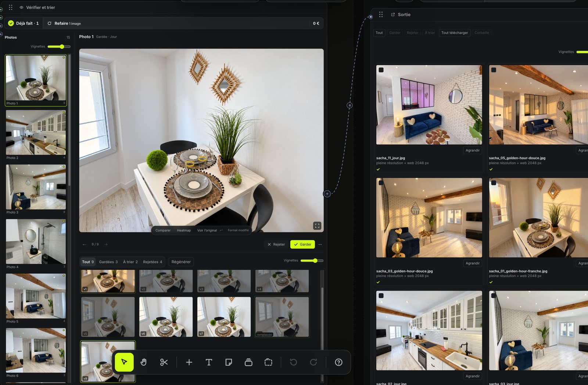Go to the previous version arrow beside 9 / 9

pos(85,245)
